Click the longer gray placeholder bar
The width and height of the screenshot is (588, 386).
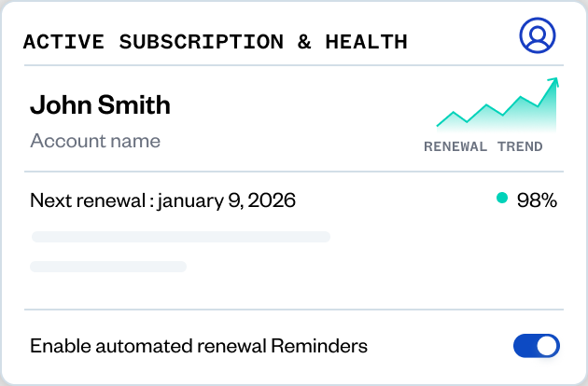181,237
